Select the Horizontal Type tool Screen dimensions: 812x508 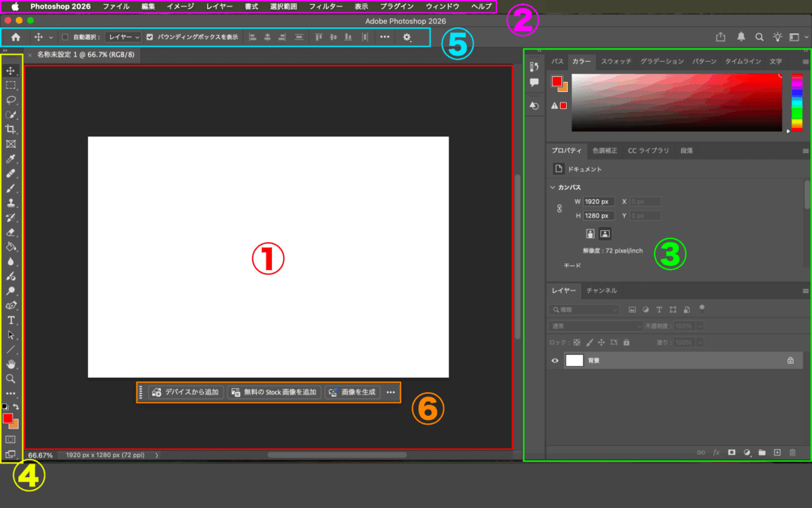point(11,320)
